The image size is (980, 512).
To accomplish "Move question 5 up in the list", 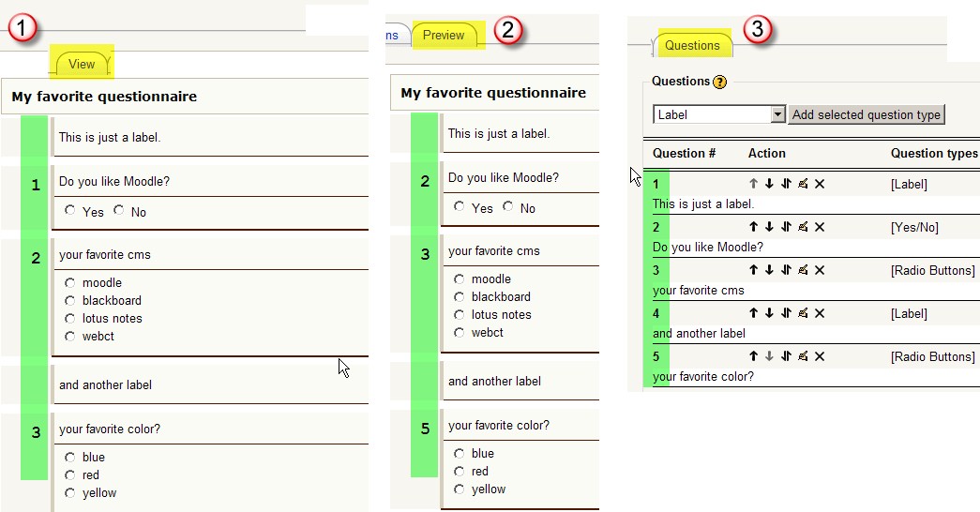I will tap(753, 356).
